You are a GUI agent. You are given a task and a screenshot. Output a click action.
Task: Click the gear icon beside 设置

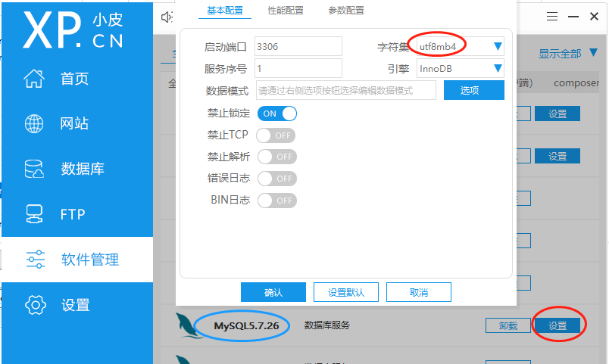36,305
